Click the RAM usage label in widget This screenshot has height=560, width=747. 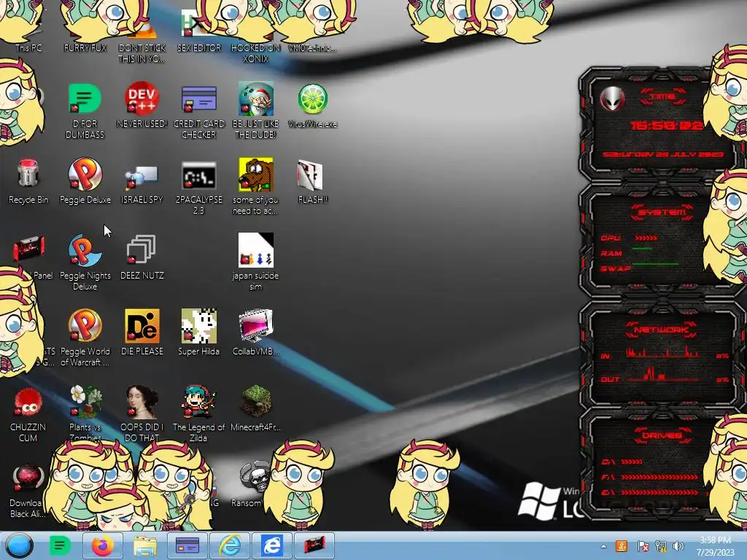click(611, 253)
